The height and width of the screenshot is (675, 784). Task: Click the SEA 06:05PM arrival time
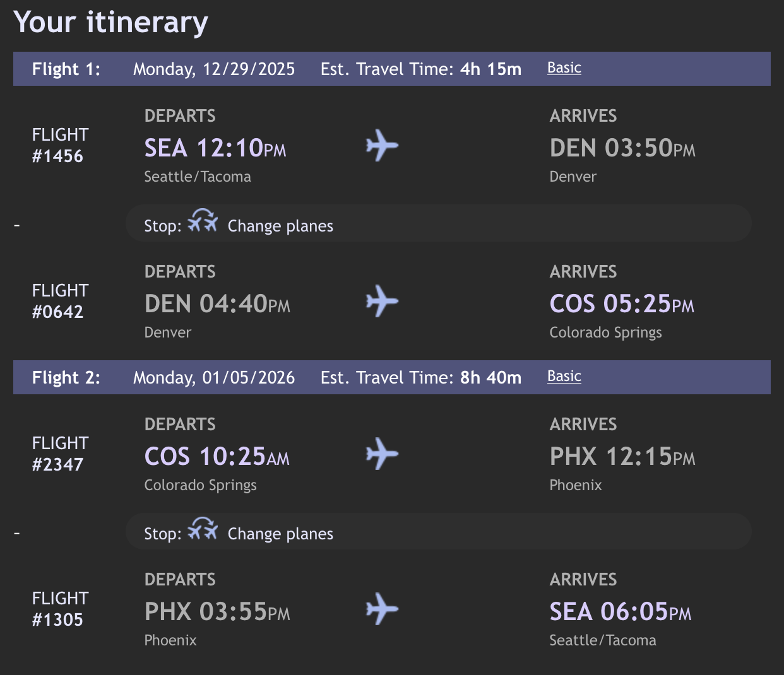click(620, 612)
